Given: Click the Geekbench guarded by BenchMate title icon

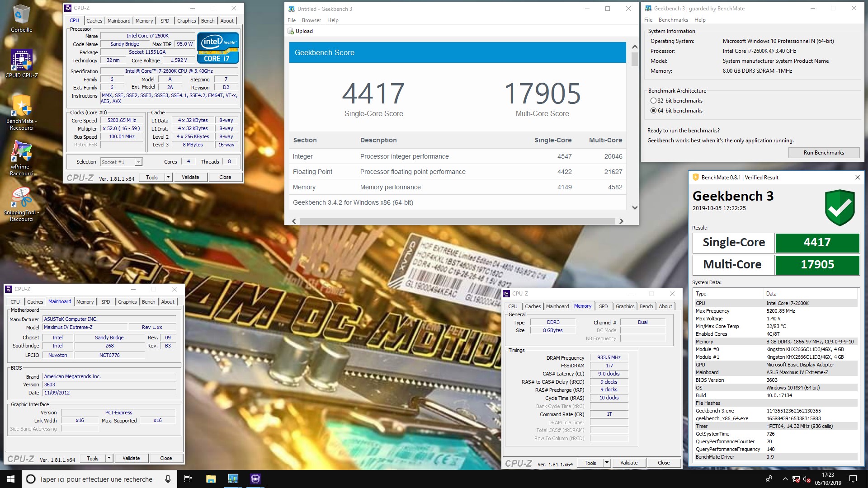Looking at the screenshot, I should [x=648, y=9].
